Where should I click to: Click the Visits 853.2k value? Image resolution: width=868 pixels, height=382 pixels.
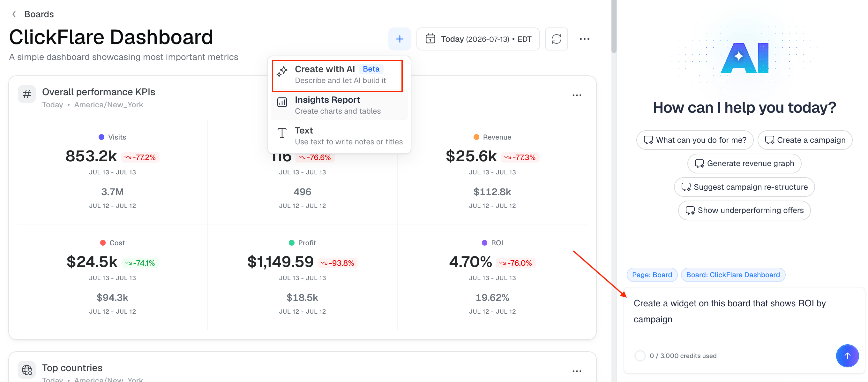tap(91, 156)
